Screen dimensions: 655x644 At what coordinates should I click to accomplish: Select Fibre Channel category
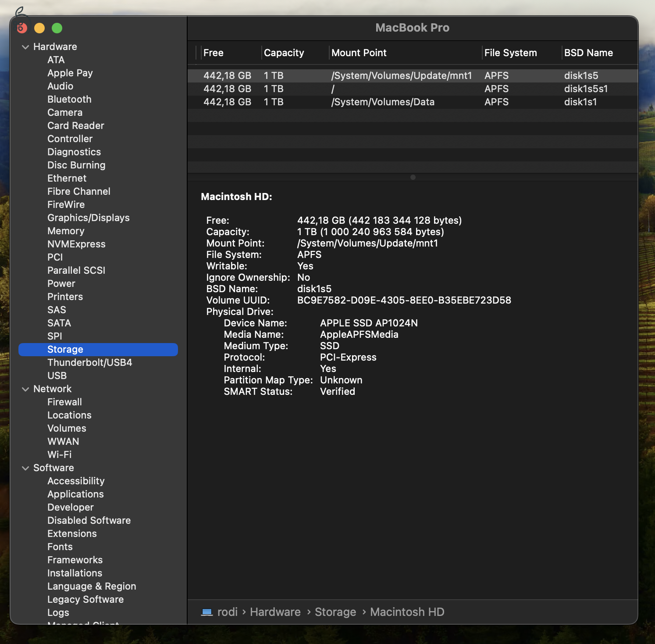[78, 191]
